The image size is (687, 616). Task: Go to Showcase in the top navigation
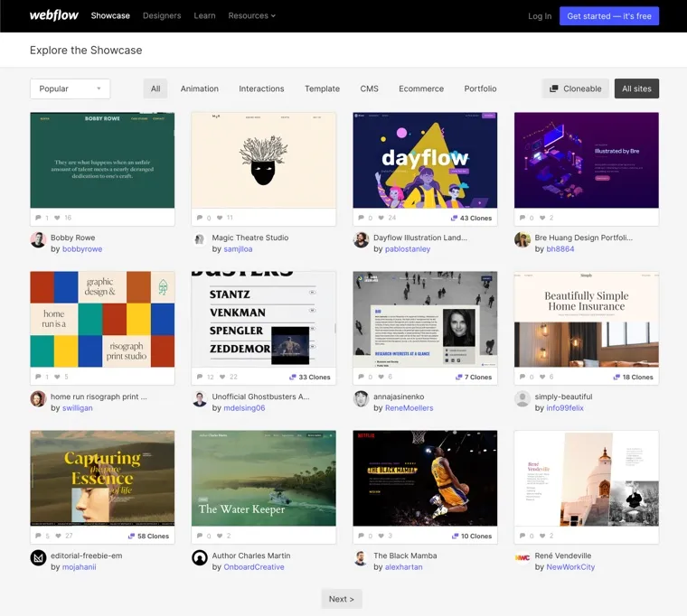click(x=110, y=15)
